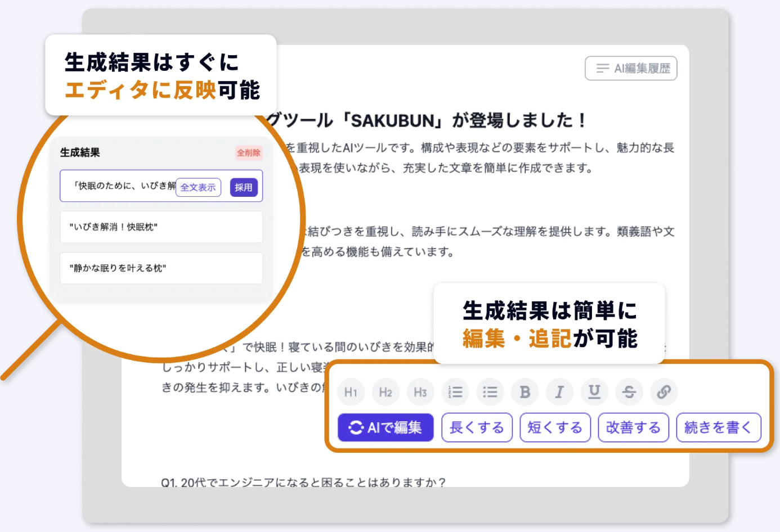
Task: Click 全削除 to delete all results
Action: coord(249,153)
